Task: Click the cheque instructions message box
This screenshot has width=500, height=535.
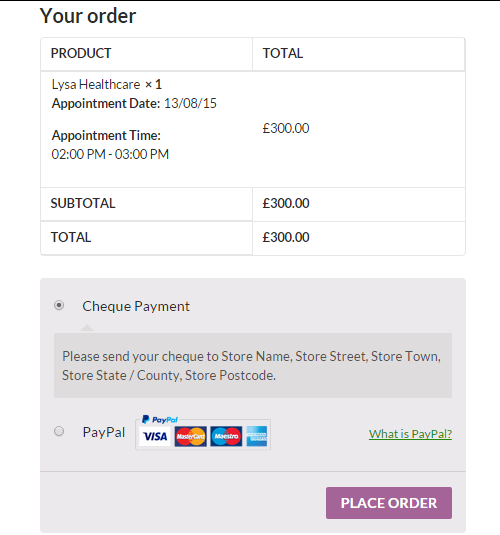Action: pyautogui.click(x=253, y=365)
